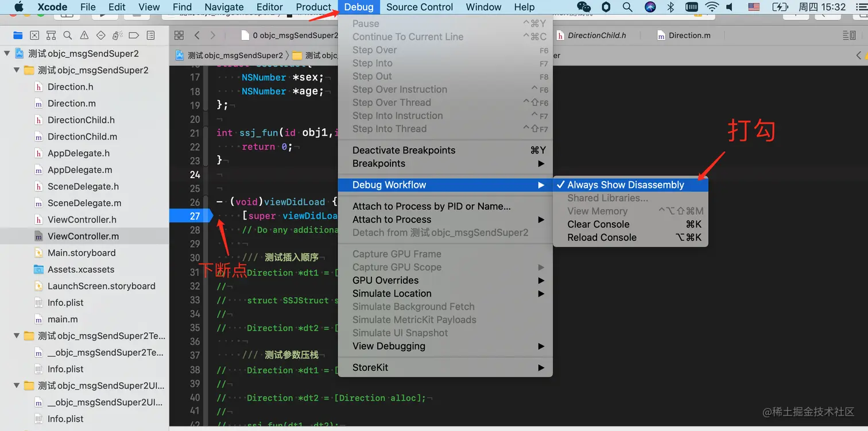This screenshot has width=868, height=431.
Task: Open the volume menu bar icon
Action: coord(730,7)
